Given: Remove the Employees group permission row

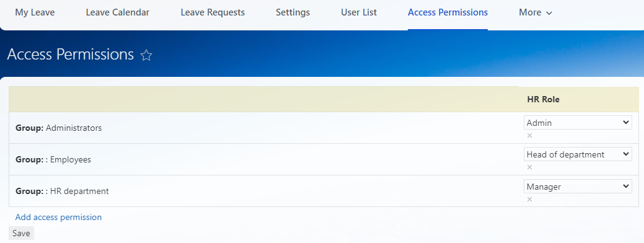Looking at the screenshot, I should coord(529,167).
